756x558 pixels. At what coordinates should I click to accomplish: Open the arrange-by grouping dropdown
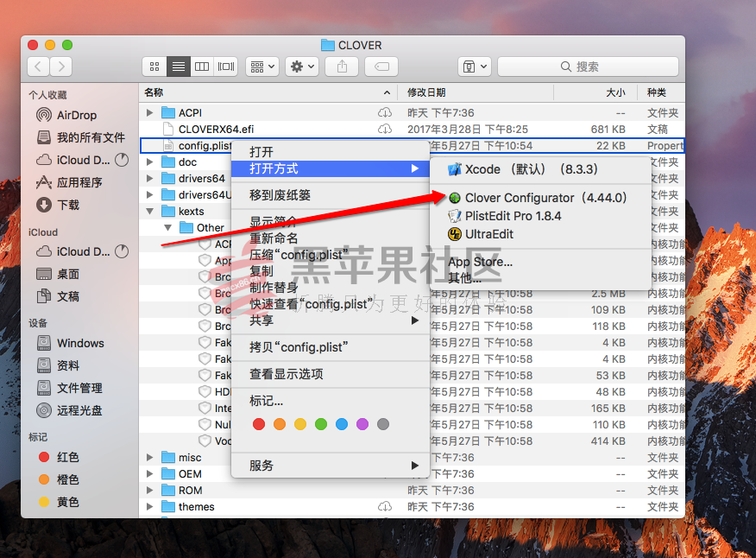click(x=262, y=67)
